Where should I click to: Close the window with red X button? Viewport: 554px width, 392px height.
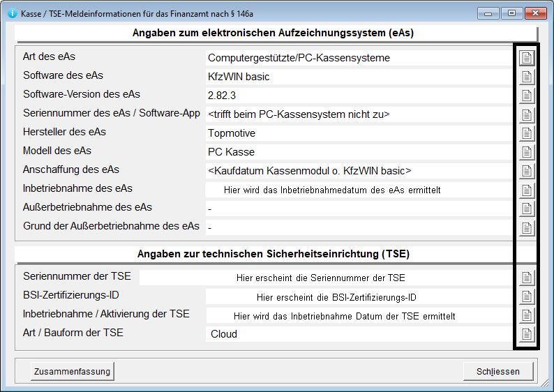click(x=535, y=13)
